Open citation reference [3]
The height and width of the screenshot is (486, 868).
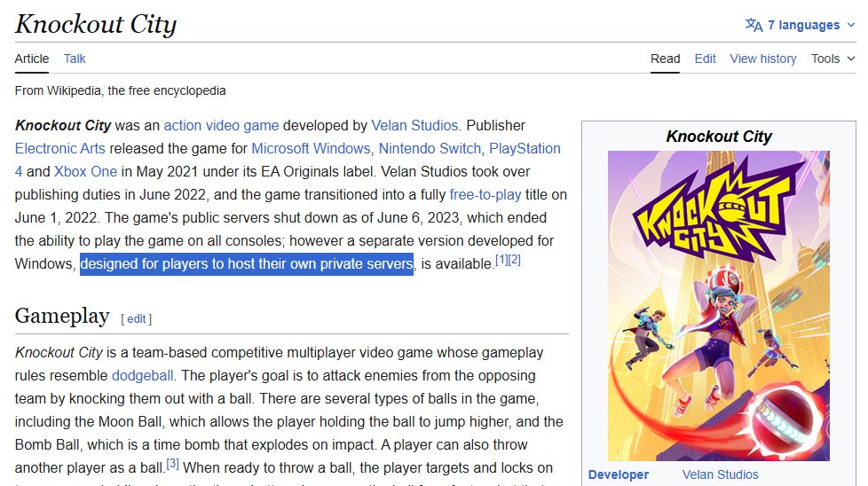point(173,463)
